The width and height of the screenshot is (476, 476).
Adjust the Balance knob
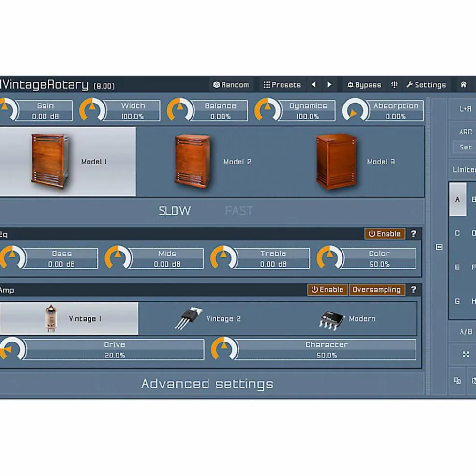coord(180,110)
